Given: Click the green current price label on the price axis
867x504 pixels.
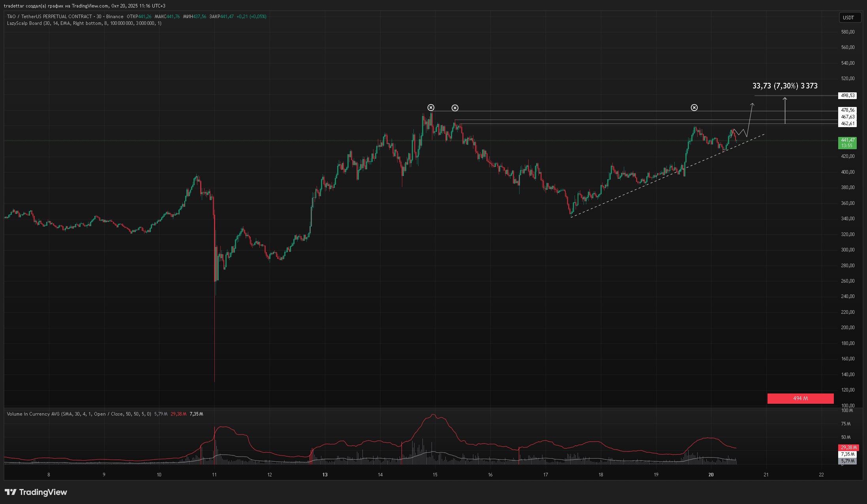Looking at the screenshot, I should click(x=847, y=143).
